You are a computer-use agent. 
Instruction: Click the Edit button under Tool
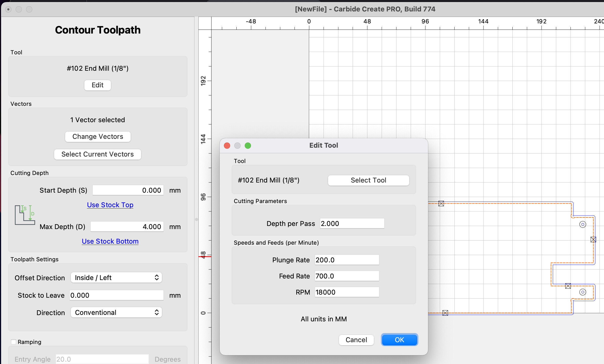pos(98,85)
